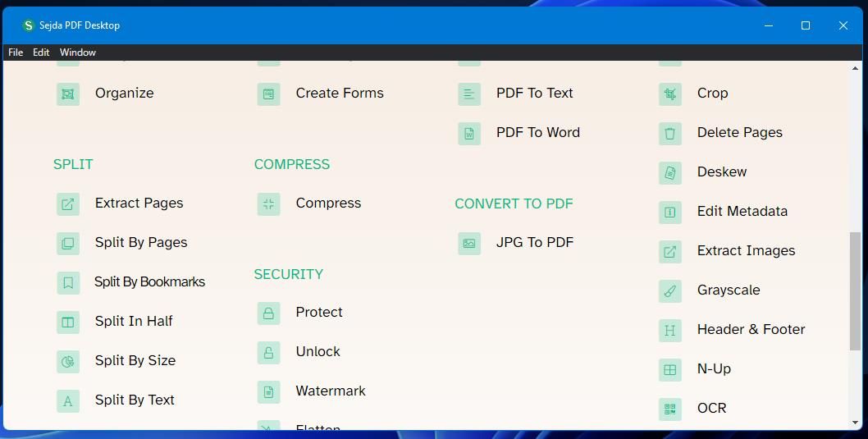Click the Protect padlock icon

pyautogui.click(x=268, y=313)
